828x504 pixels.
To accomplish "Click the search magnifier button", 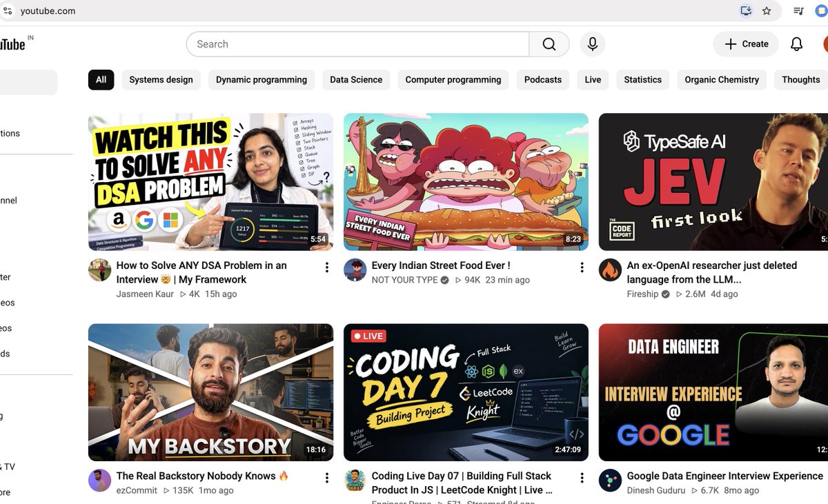I will pyautogui.click(x=549, y=44).
